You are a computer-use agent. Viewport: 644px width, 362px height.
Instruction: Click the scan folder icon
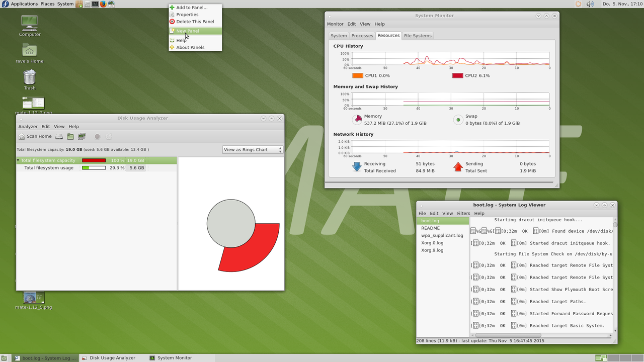pyautogui.click(x=70, y=136)
